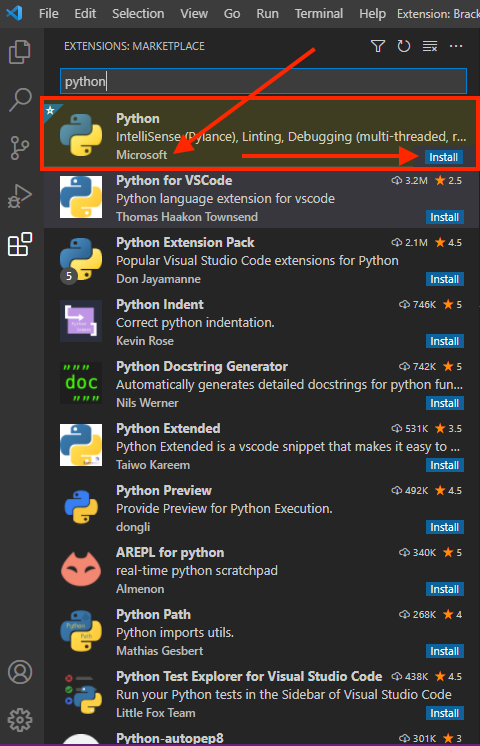480x746 pixels.
Task: Open the Source Control view
Action: pyautogui.click(x=20, y=147)
